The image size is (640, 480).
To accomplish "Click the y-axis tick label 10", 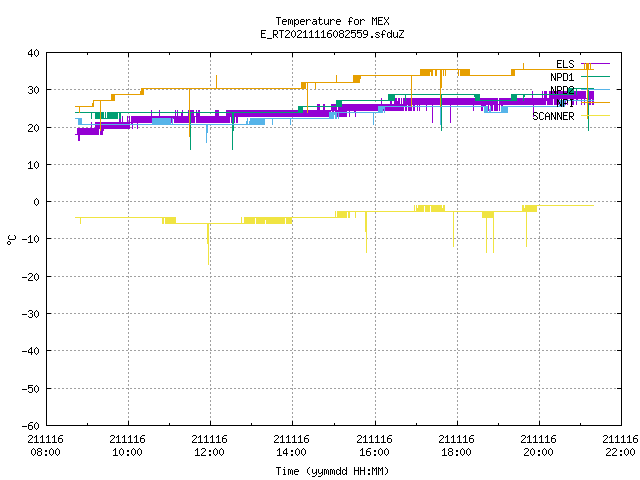I will pyautogui.click(x=33, y=165).
